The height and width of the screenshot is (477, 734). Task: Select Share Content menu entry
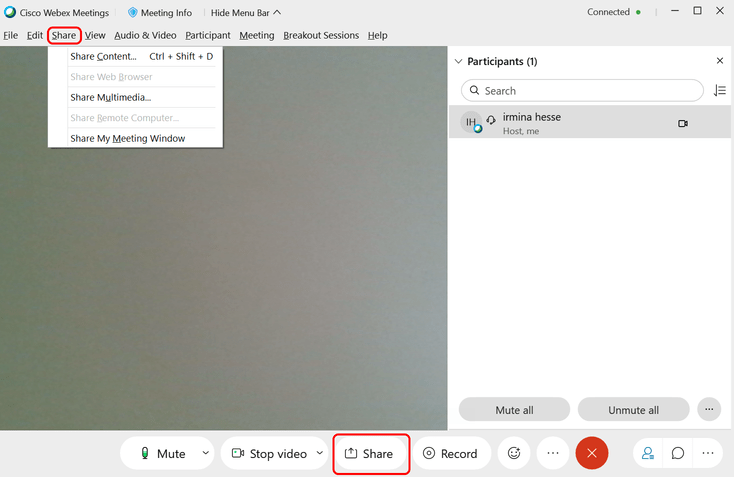click(x=103, y=56)
